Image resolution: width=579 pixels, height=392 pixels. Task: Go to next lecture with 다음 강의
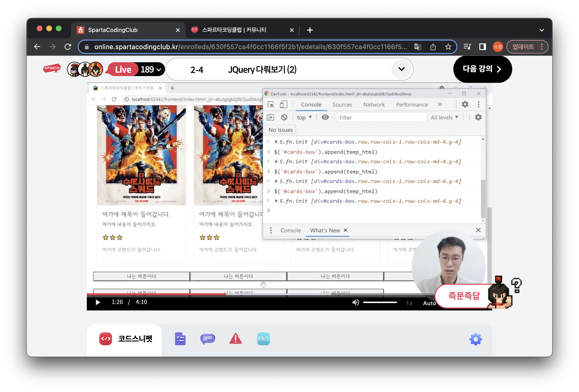(482, 69)
